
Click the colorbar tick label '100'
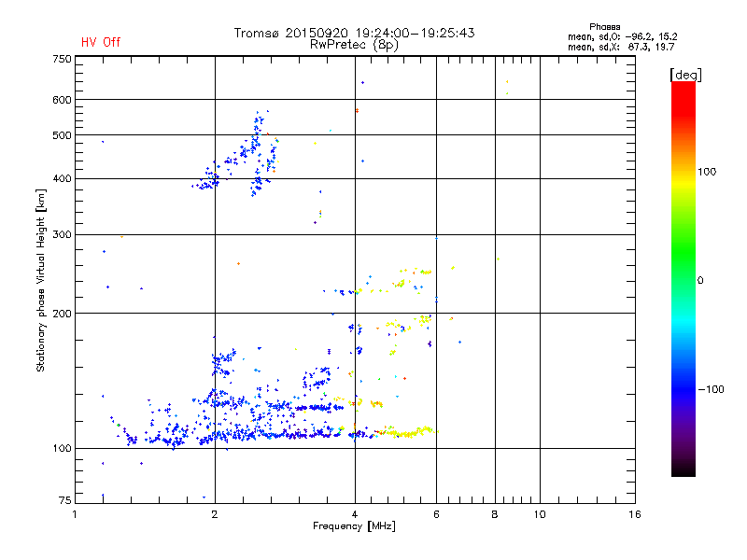pyautogui.click(x=707, y=172)
